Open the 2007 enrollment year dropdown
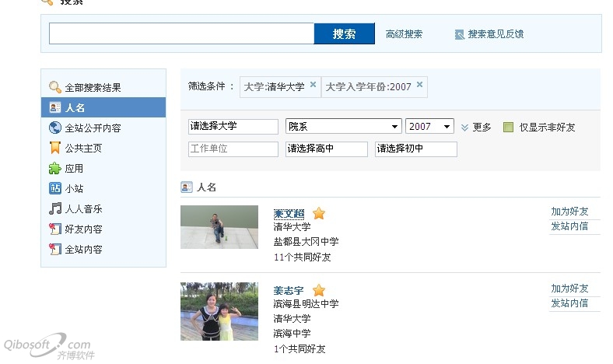Screen dimensions: 613x364 click(x=429, y=127)
